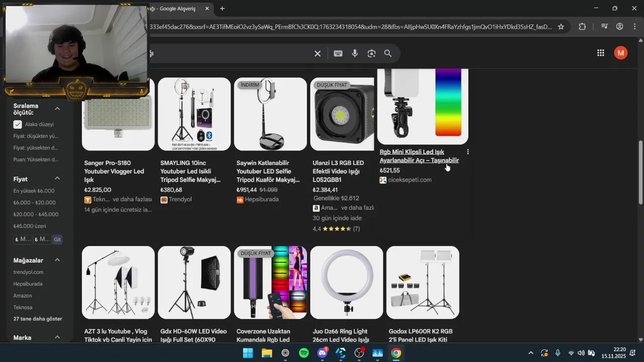Open the Google apps grid
The height and width of the screenshot is (362, 644).
pyautogui.click(x=600, y=53)
